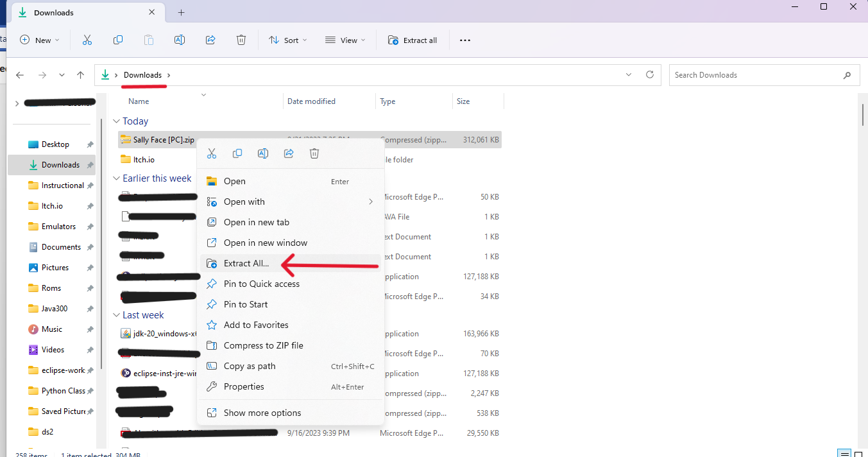
Task: Expand the address bar history dropdown
Action: tap(629, 74)
